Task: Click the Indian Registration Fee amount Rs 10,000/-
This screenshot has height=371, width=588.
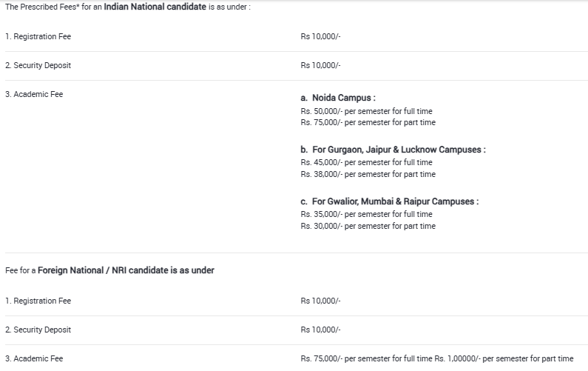Action: tap(320, 36)
